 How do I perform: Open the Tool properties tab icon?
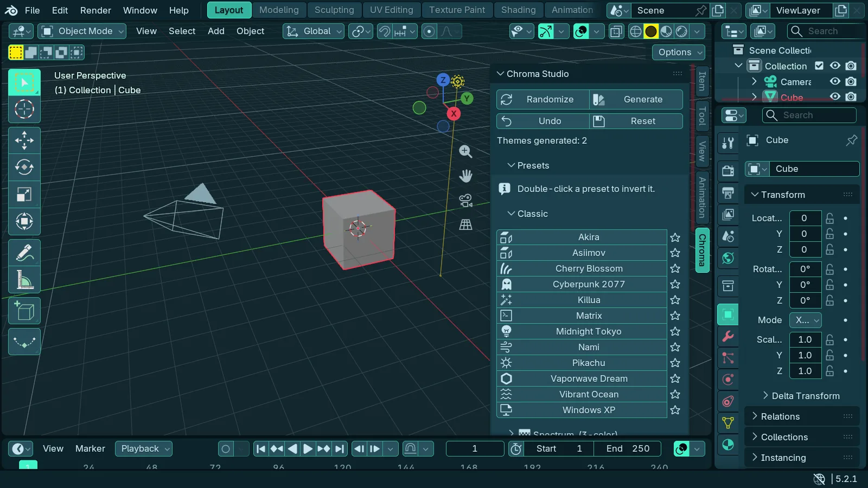click(x=728, y=143)
